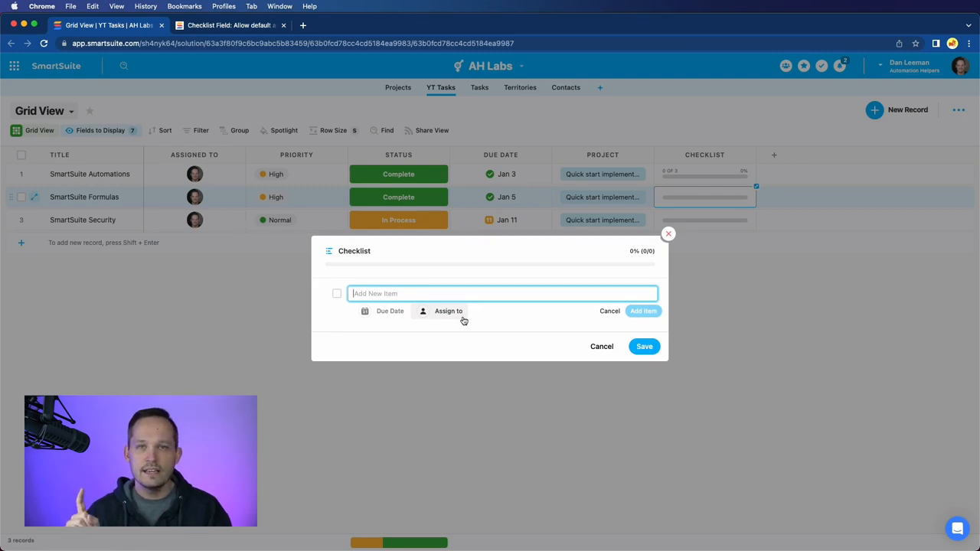980x551 pixels.
Task: Click the search magnifier in the header
Action: (x=123, y=66)
